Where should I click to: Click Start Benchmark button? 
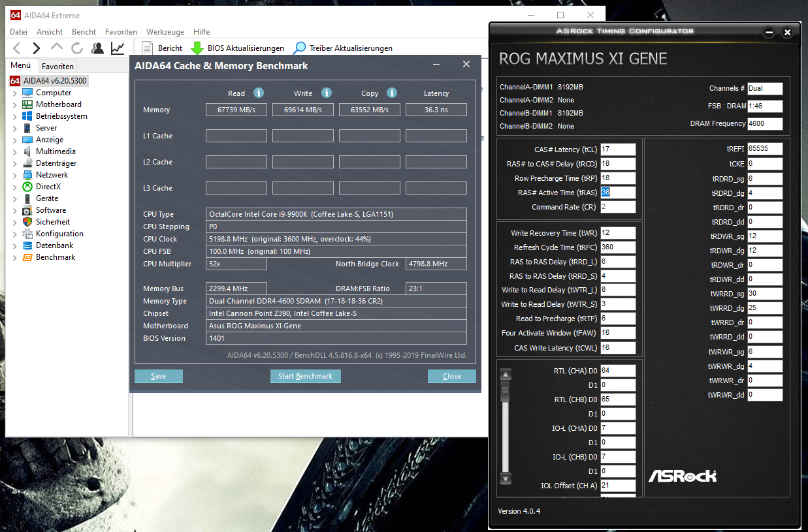point(306,376)
